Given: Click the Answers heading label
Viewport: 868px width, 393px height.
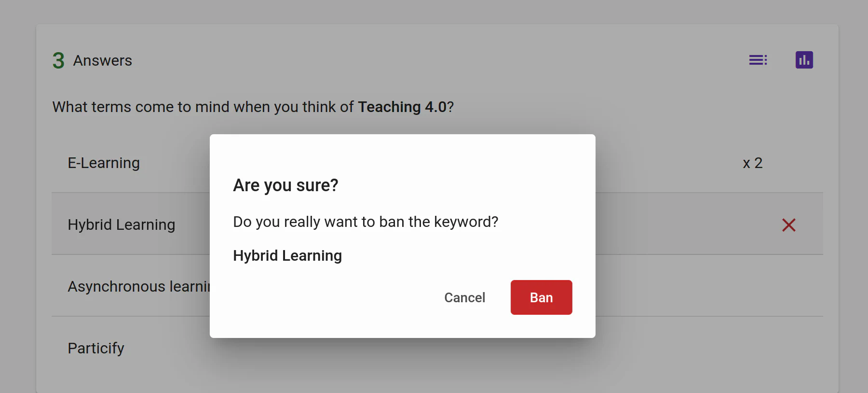Looking at the screenshot, I should [102, 61].
